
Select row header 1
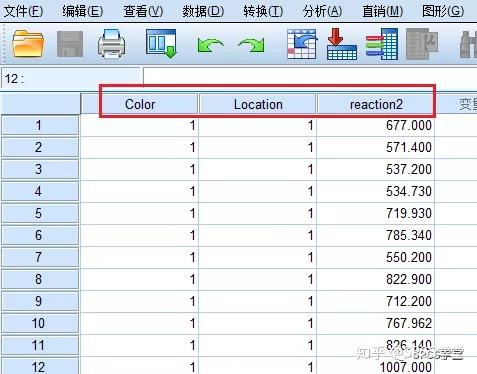pos(40,125)
